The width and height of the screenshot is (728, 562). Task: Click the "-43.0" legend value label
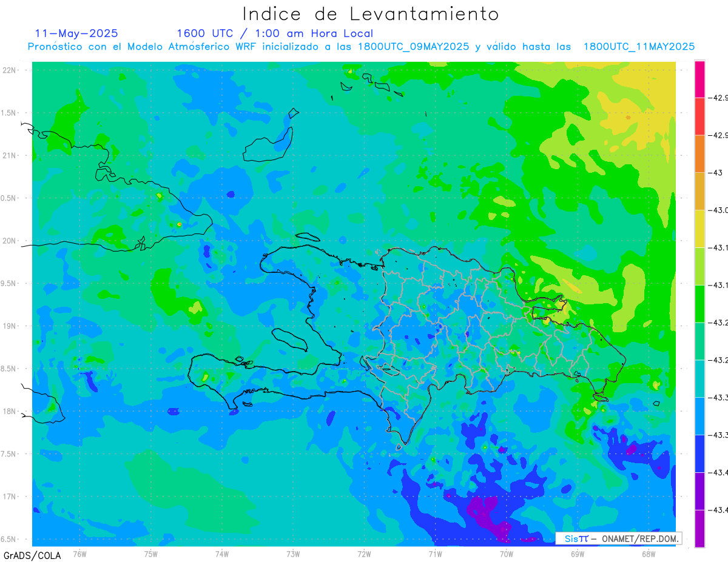click(718, 210)
